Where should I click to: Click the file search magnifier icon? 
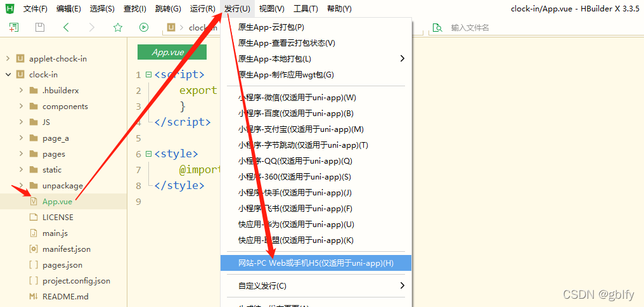pos(438,28)
